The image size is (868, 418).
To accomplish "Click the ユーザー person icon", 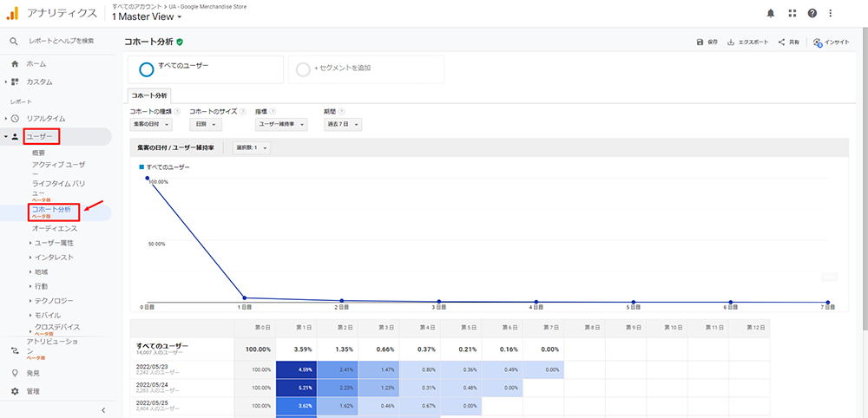I will point(15,136).
